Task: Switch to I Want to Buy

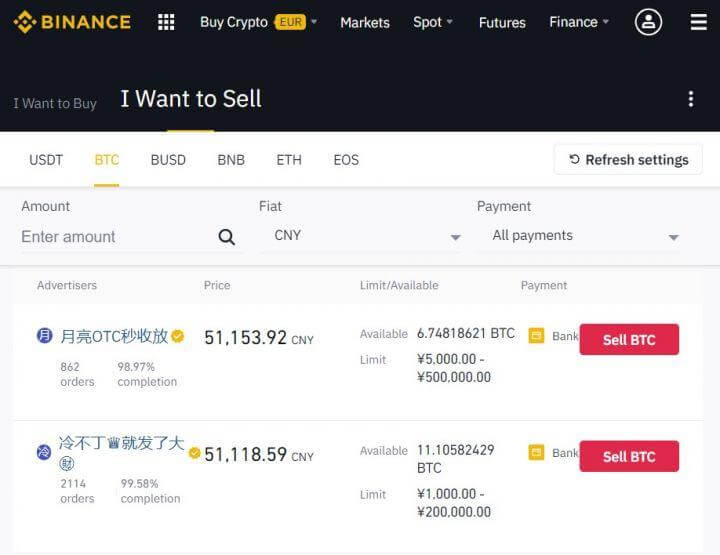Action: [55, 103]
